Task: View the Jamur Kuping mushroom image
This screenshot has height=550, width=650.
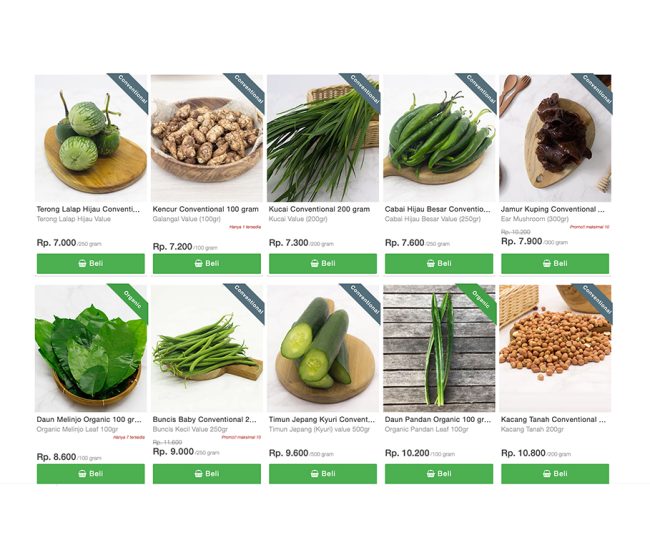Action: click(555, 138)
